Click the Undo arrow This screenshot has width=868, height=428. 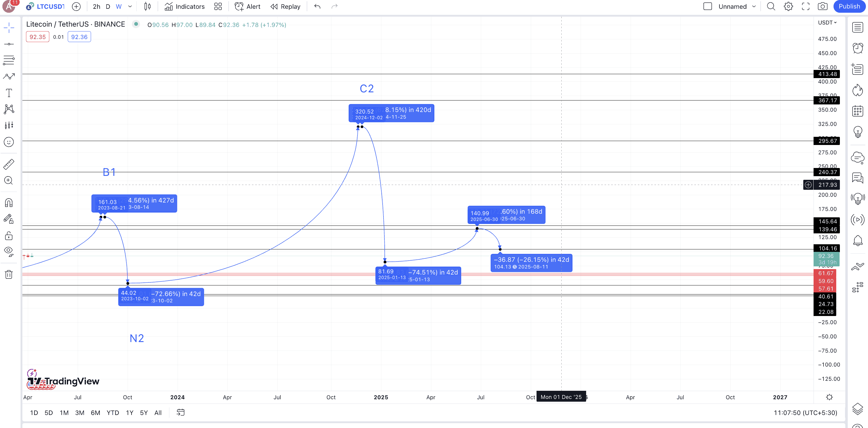point(317,6)
